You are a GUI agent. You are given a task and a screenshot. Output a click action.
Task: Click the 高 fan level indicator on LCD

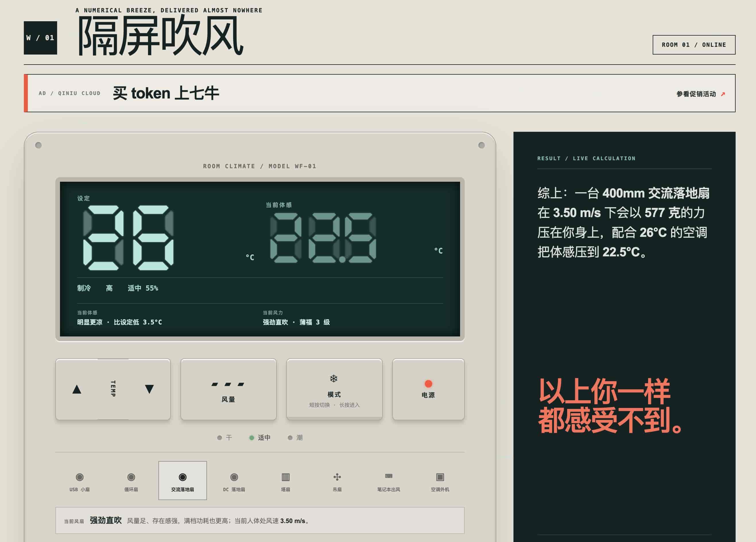tap(109, 288)
